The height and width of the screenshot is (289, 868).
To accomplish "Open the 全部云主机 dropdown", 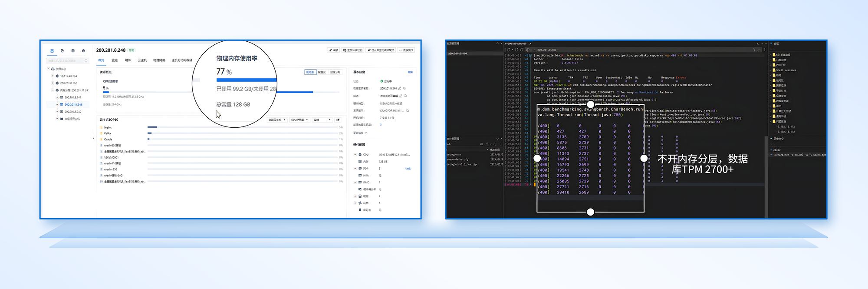I will pyautogui.click(x=277, y=120).
